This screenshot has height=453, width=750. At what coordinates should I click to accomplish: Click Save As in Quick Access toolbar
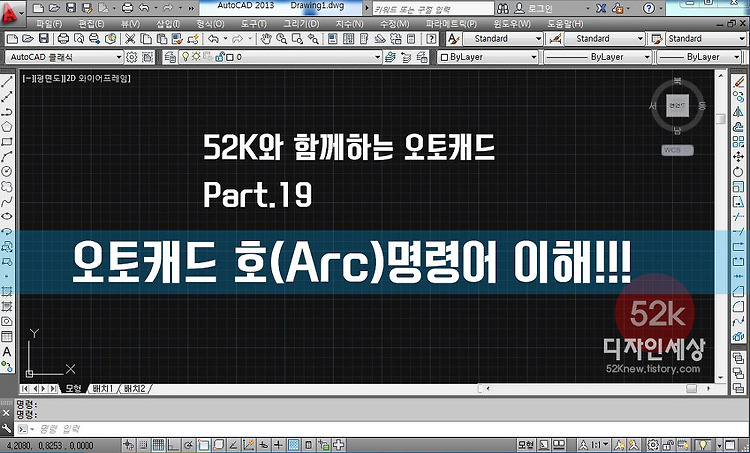tap(86, 8)
